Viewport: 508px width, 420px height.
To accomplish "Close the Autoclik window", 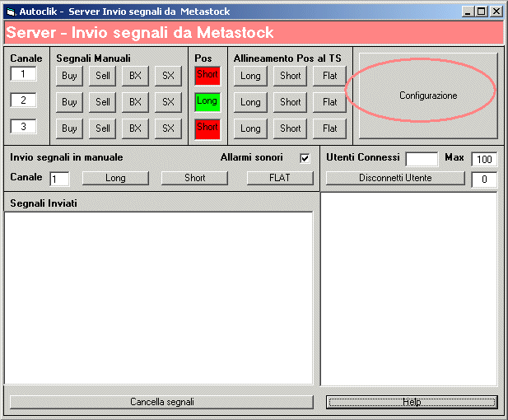I will pos(496,12).
